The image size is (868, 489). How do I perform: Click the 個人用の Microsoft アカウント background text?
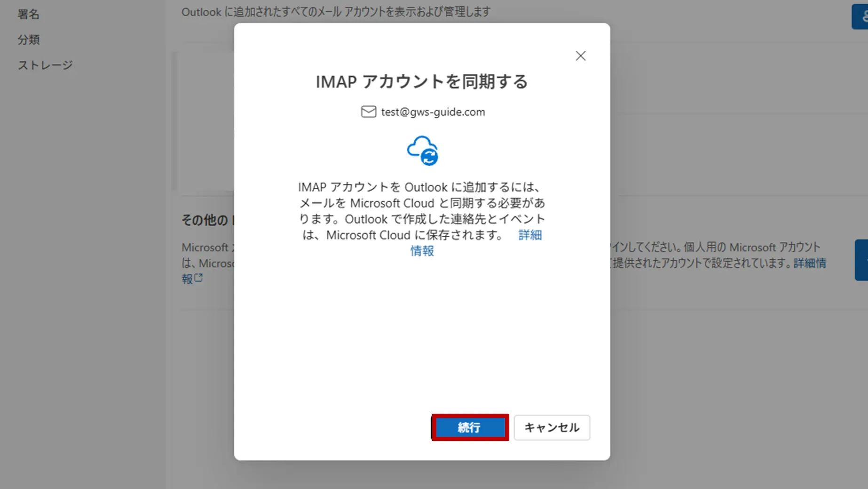pyautogui.click(x=751, y=247)
